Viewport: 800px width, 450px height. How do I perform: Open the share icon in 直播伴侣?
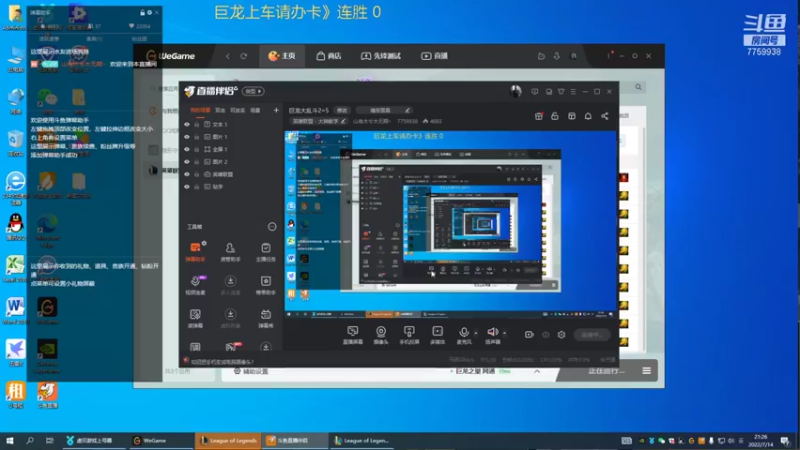click(x=605, y=116)
